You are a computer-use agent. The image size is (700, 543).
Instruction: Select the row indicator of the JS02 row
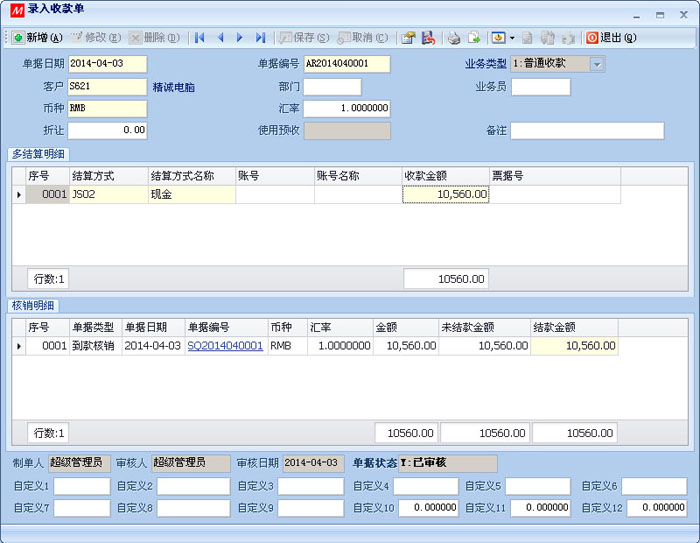point(19,195)
